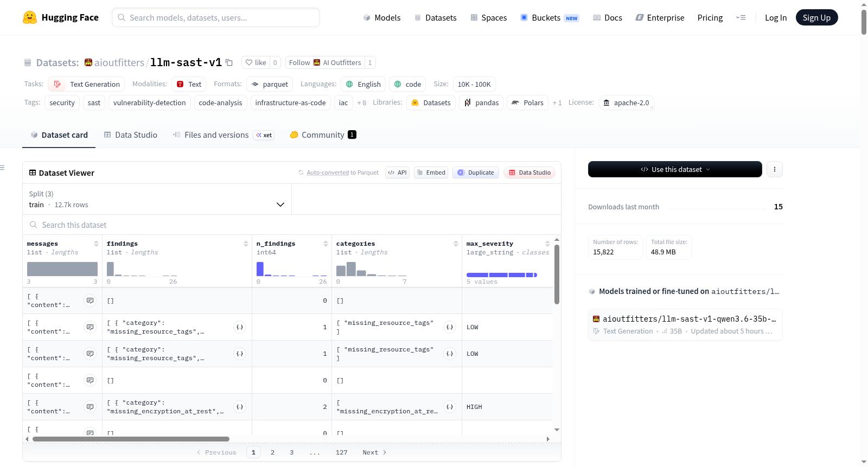Focus the Search this dataset field

click(x=292, y=225)
